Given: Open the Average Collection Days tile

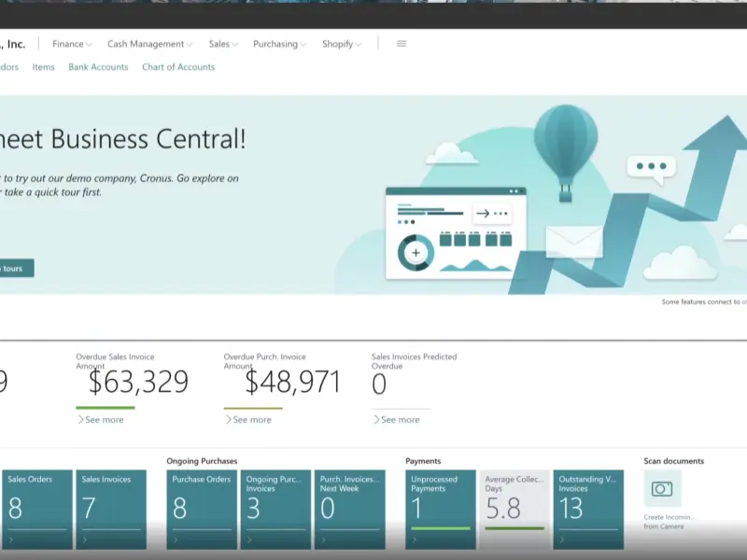Looking at the screenshot, I should (514, 509).
